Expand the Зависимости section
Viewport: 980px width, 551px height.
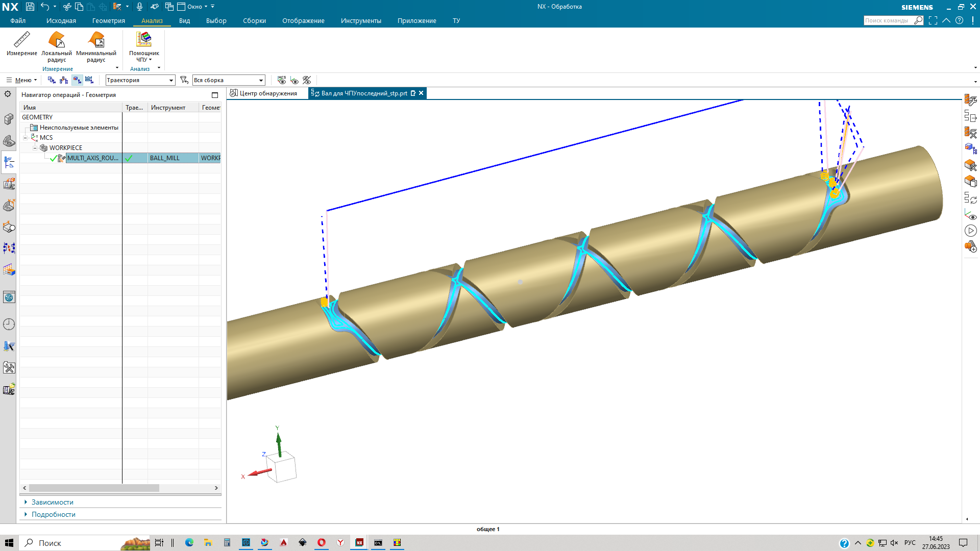point(52,502)
